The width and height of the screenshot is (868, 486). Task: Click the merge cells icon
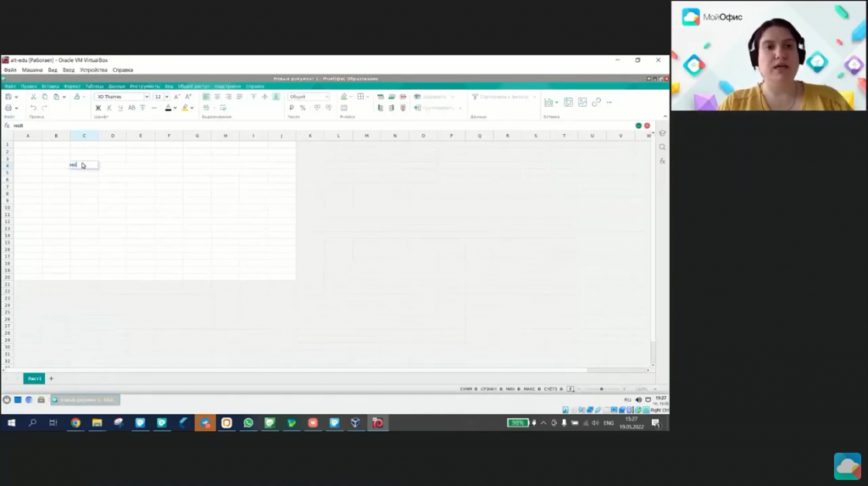click(x=344, y=108)
